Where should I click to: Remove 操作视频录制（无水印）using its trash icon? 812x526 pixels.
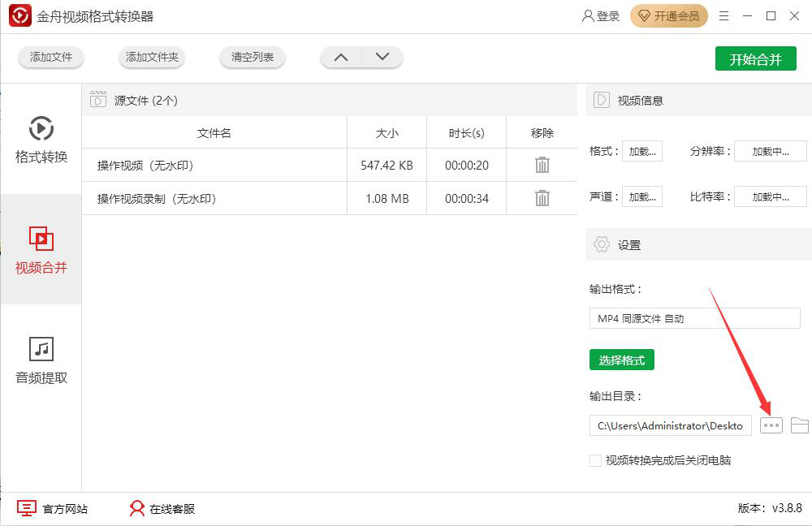tap(542, 198)
